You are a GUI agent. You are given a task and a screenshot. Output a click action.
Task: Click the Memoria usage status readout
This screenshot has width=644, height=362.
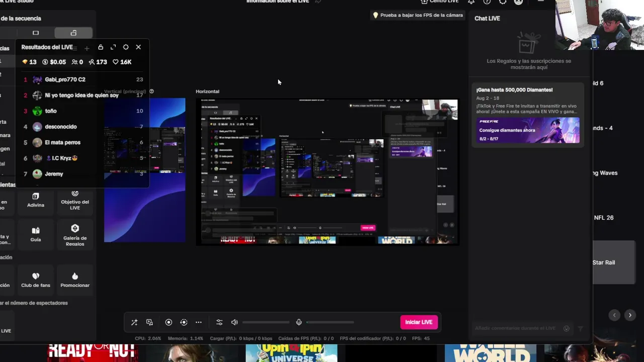click(186, 338)
